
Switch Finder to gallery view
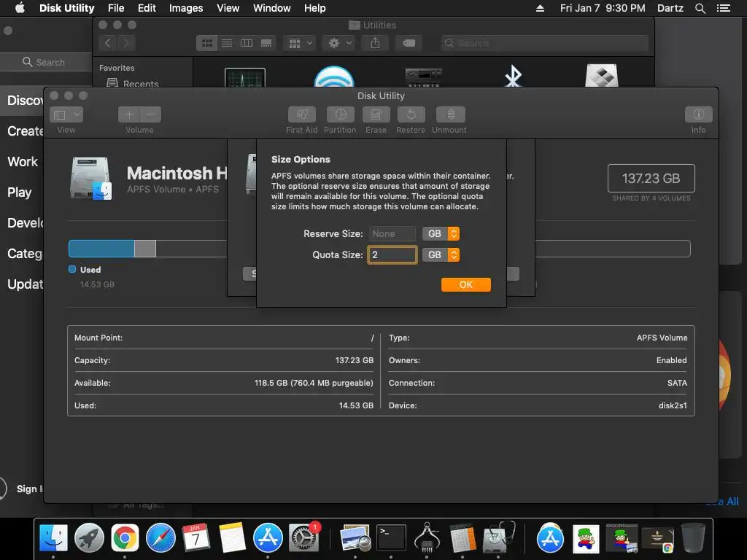[x=266, y=43]
